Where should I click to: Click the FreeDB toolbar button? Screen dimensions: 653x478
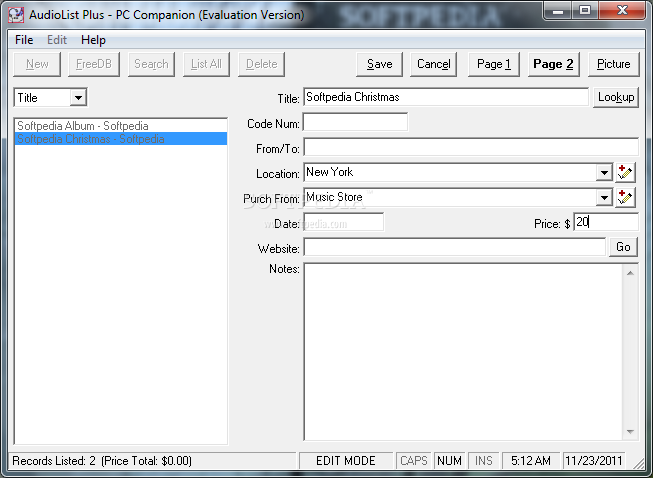tap(94, 64)
